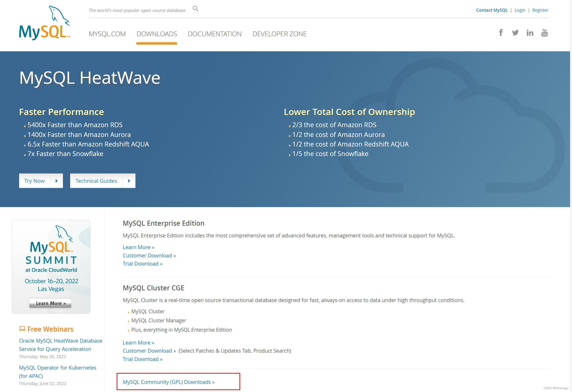572x392 pixels.
Task: Switch to the DOWNLOADS tab
Action: coord(156,34)
